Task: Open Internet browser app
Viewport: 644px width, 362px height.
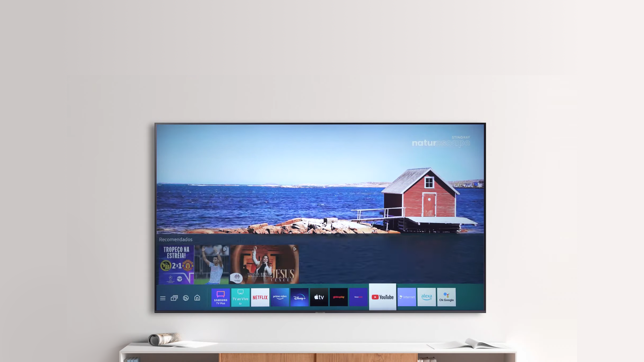Action: [406, 297]
